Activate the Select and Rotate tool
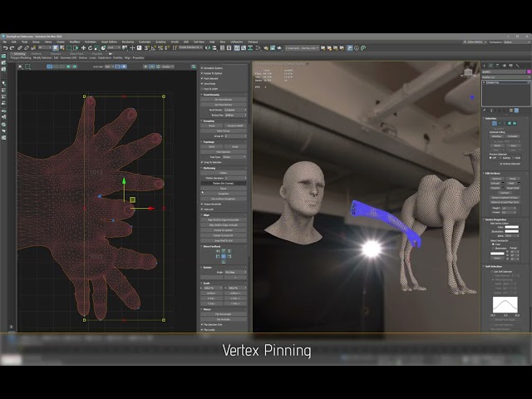 [x=90, y=48]
